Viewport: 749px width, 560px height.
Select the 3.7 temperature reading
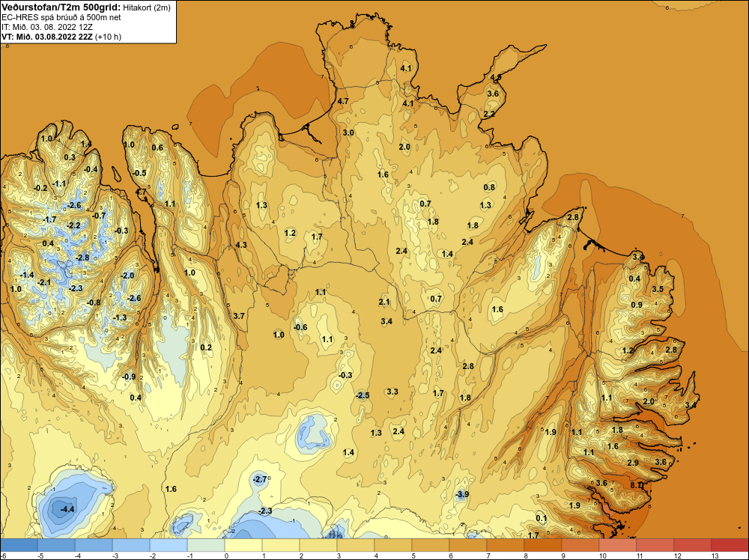[x=239, y=316]
